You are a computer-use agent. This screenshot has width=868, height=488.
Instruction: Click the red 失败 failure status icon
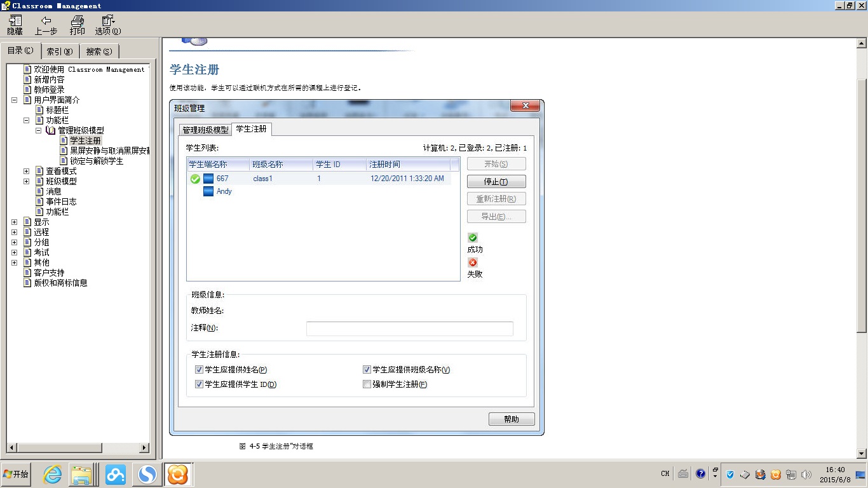click(x=472, y=261)
